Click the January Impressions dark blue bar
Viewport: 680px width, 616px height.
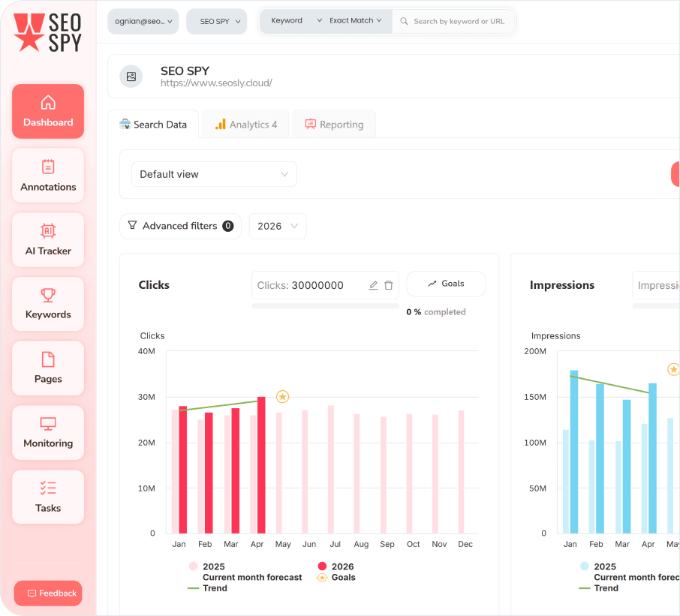[574, 452]
